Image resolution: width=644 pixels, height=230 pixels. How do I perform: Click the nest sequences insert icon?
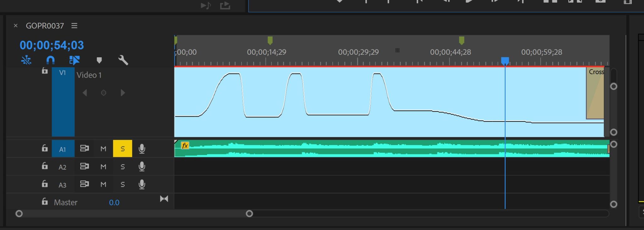pyautogui.click(x=26, y=60)
